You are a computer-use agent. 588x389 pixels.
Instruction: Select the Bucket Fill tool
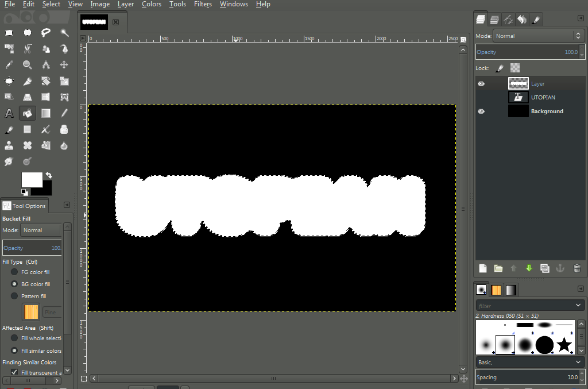pos(28,113)
